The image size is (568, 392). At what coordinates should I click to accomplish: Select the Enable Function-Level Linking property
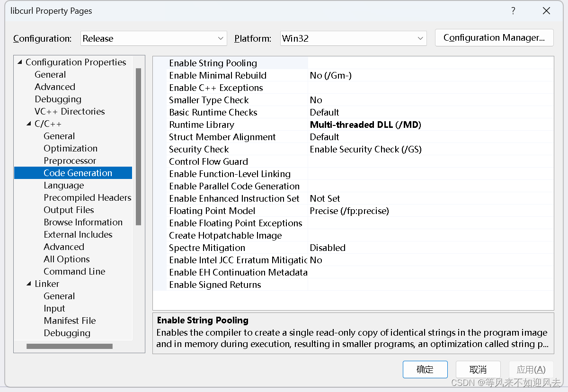pyautogui.click(x=230, y=174)
